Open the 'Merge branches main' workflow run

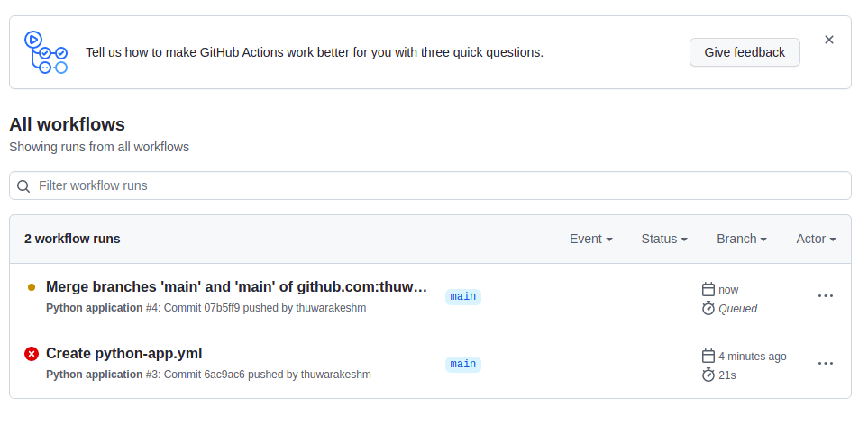[236, 287]
